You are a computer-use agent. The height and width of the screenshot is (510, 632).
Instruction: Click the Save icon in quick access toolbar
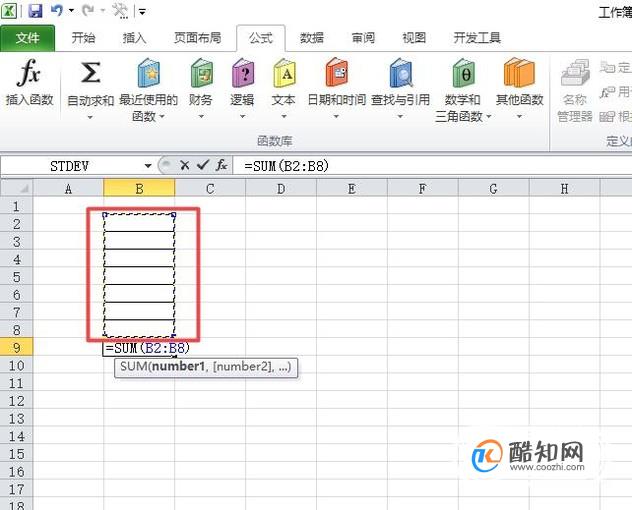pos(35,11)
